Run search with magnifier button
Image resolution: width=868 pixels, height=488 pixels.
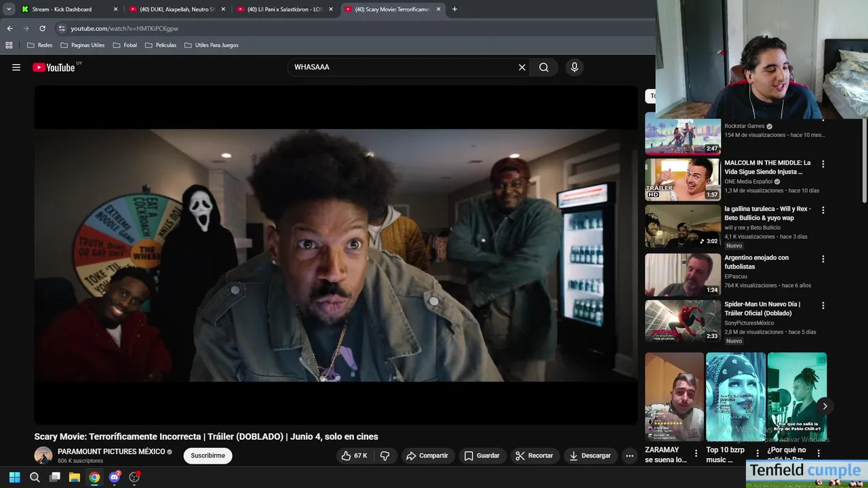coord(544,67)
